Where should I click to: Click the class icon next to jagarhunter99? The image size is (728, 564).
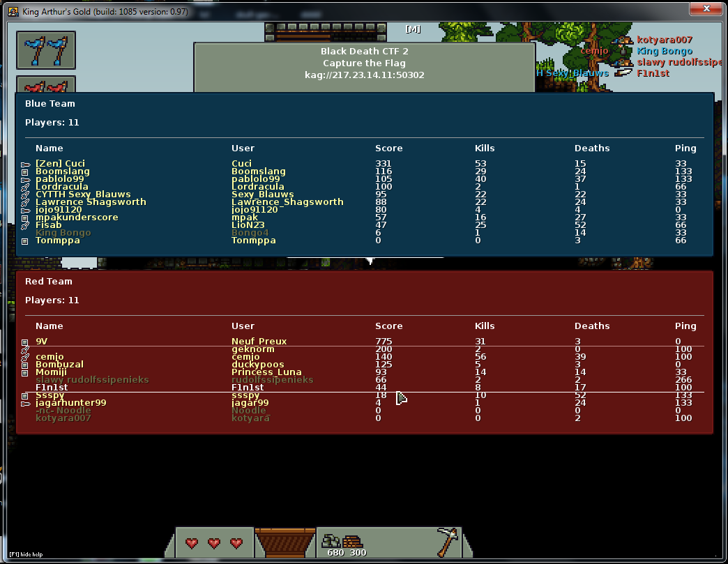click(25, 403)
